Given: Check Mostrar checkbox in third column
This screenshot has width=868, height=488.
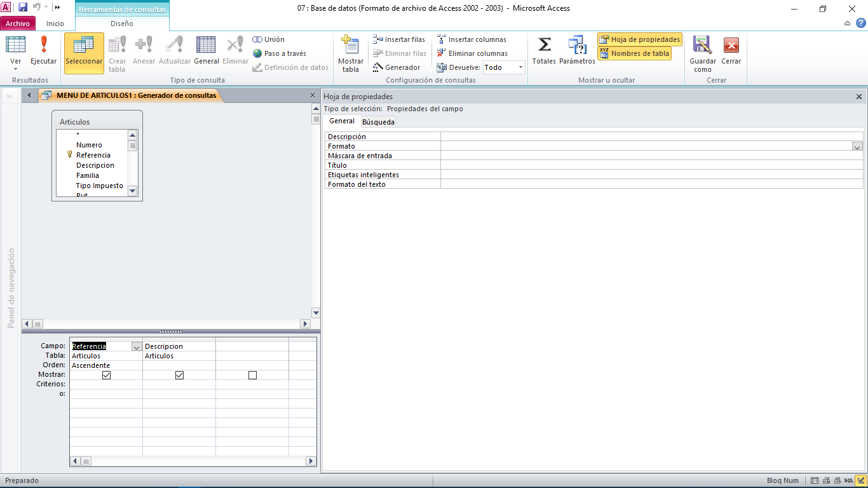Looking at the screenshot, I should pos(252,376).
